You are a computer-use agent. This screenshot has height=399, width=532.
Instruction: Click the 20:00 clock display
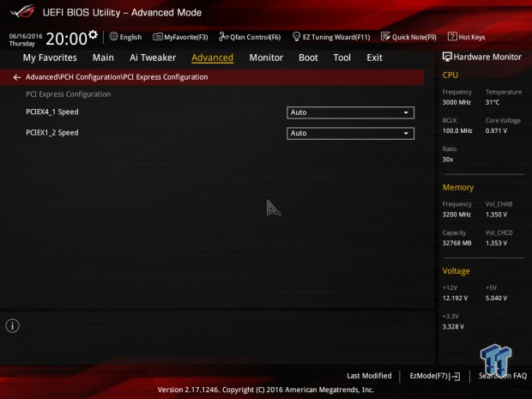[67, 39]
